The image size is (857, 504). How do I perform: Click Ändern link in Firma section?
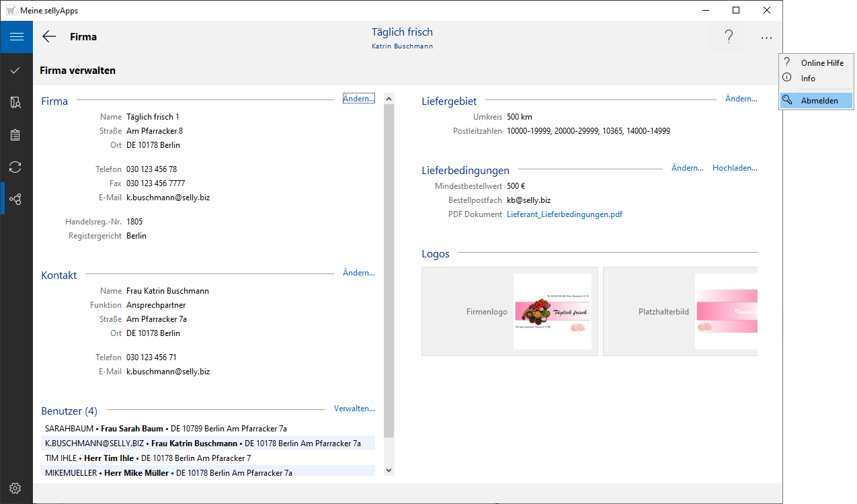click(358, 99)
